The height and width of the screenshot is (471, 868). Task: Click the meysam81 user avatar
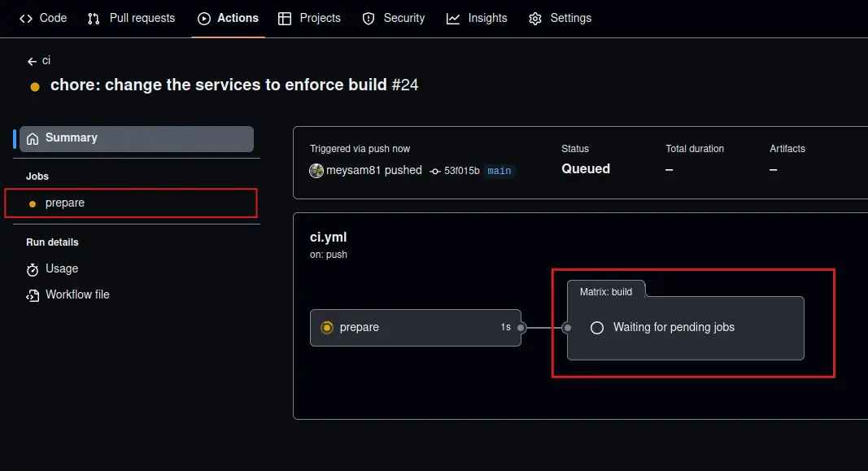[316, 171]
